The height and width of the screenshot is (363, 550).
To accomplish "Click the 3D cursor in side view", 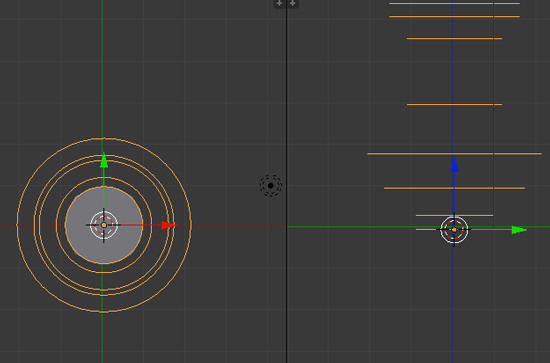I will (x=454, y=230).
